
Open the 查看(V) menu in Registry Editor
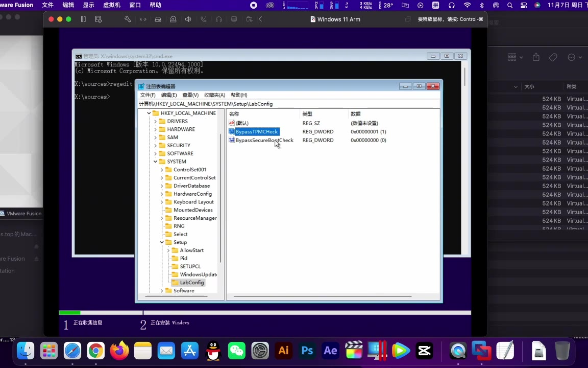click(x=190, y=95)
